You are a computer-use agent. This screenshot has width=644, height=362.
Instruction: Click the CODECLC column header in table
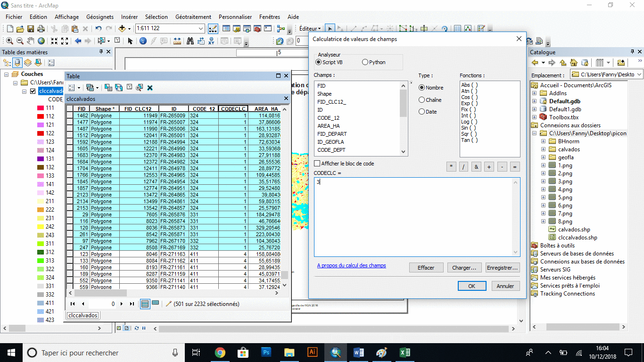pos(233,109)
